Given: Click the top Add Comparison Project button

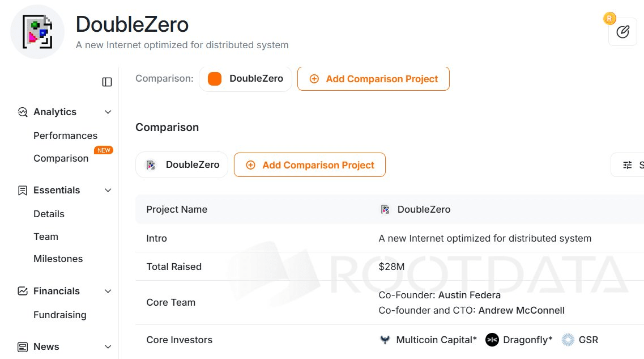Looking at the screenshot, I should [x=373, y=79].
